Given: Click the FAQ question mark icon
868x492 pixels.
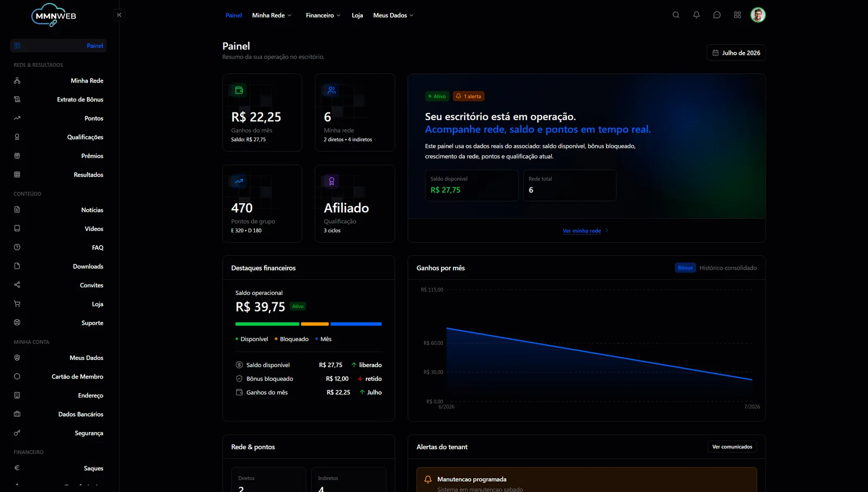Looking at the screenshot, I should pos(17,247).
